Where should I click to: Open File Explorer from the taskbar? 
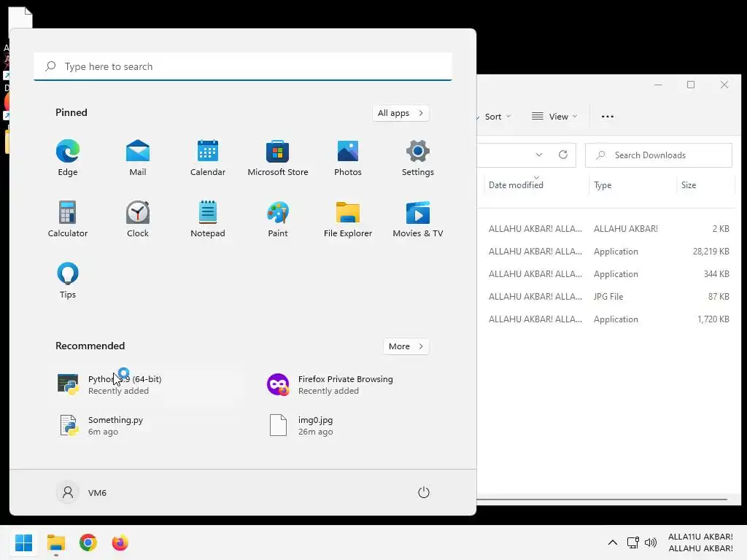tap(55, 542)
